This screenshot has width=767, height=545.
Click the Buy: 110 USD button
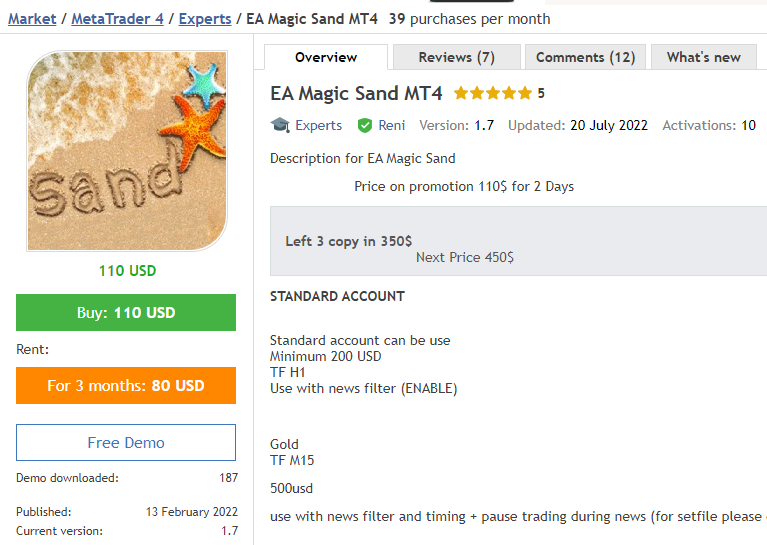point(126,313)
